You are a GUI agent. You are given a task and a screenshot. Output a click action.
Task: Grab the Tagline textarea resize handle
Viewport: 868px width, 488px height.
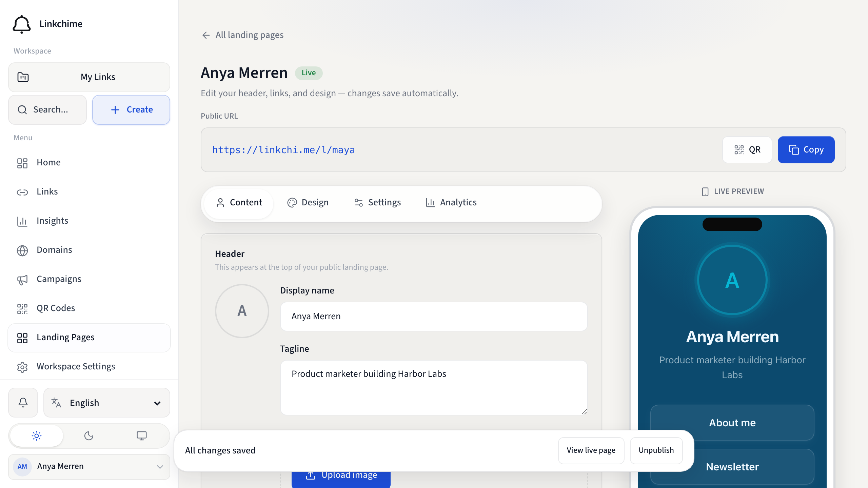click(584, 411)
